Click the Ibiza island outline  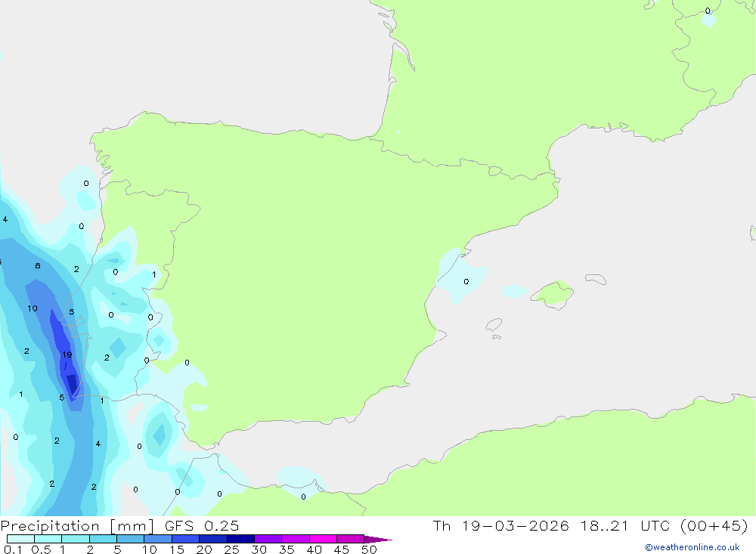494,324
